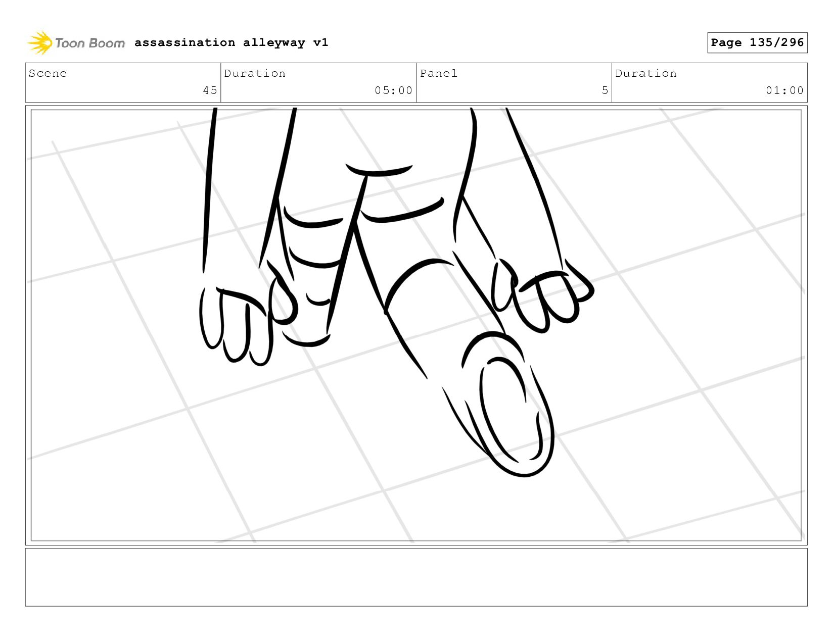Click the scene number '45'
The width and height of the screenshot is (834, 644).
(210, 90)
